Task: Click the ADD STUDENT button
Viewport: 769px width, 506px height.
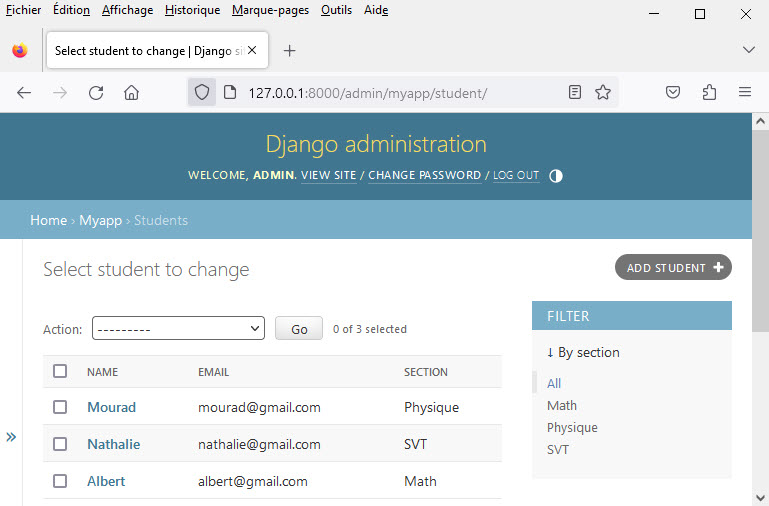Action: pyautogui.click(x=673, y=267)
